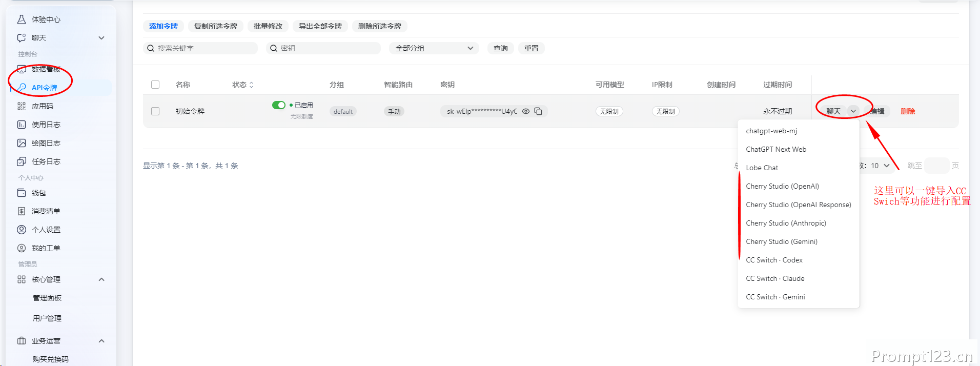This screenshot has height=366, width=980.
Task: Click the 导出全部令牌 button
Action: click(320, 26)
